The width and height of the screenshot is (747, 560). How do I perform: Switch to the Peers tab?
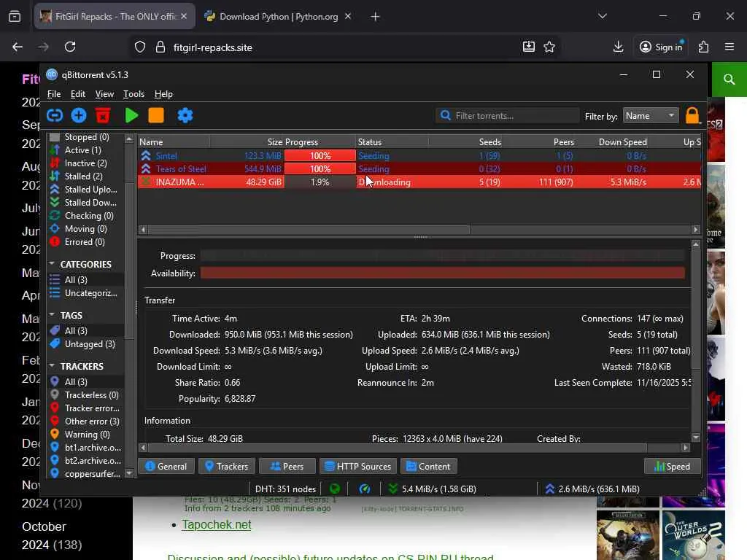point(287,466)
